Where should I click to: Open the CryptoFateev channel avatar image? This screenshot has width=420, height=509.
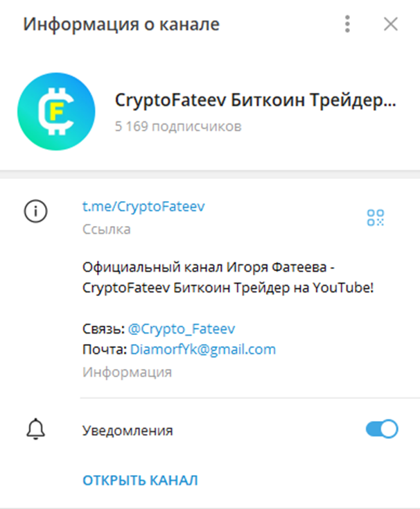tap(56, 112)
